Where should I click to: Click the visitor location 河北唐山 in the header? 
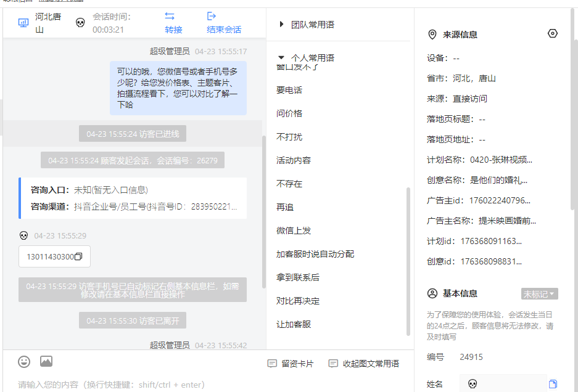pyautogui.click(x=48, y=23)
